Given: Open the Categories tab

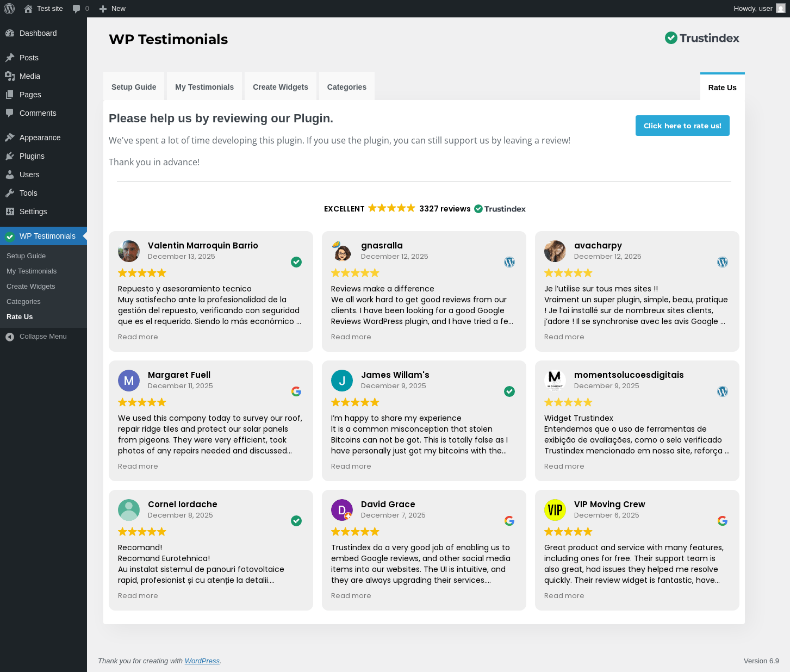Looking at the screenshot, I should coord(347,87).
